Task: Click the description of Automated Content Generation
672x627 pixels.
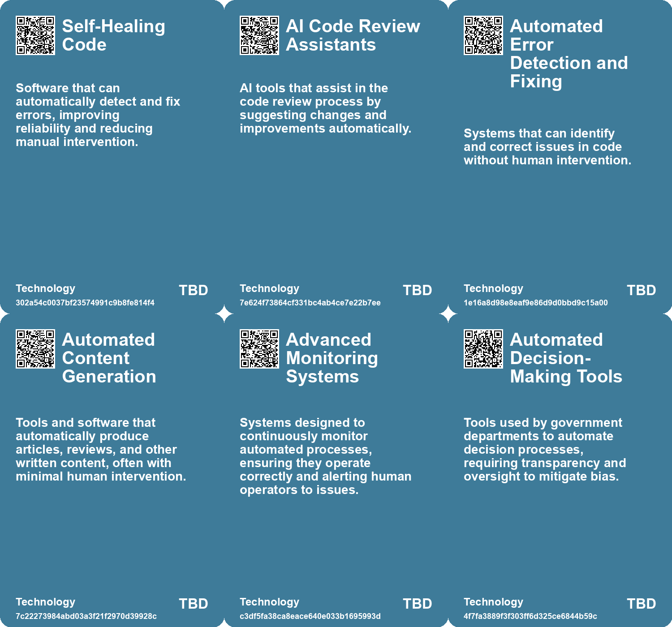Action: (101, 449)
